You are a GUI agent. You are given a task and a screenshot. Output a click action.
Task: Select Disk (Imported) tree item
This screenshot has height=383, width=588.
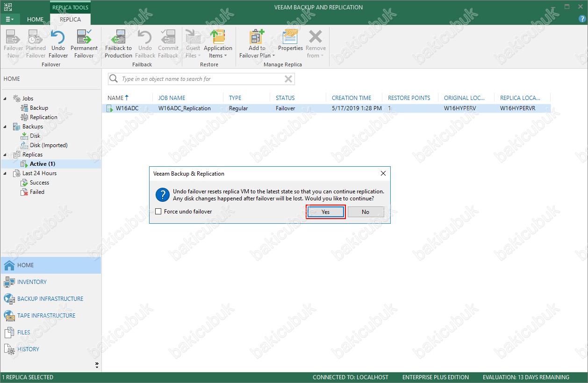pos(49,145)
